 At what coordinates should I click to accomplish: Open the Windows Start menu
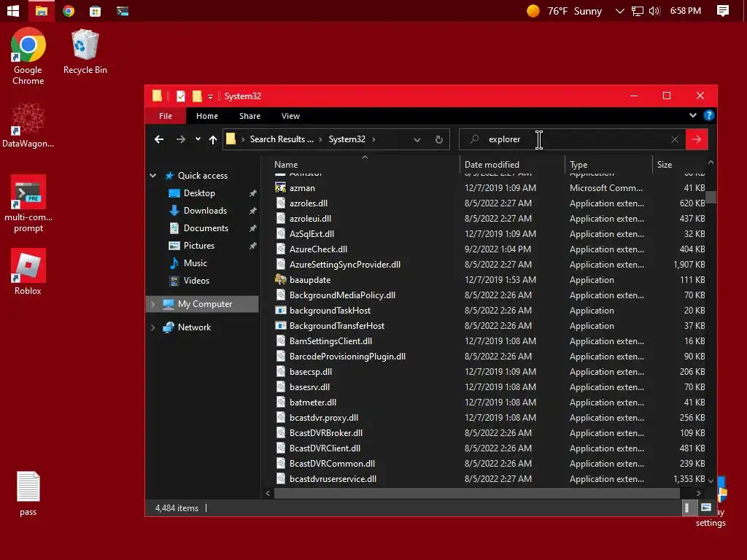point(13,10)
